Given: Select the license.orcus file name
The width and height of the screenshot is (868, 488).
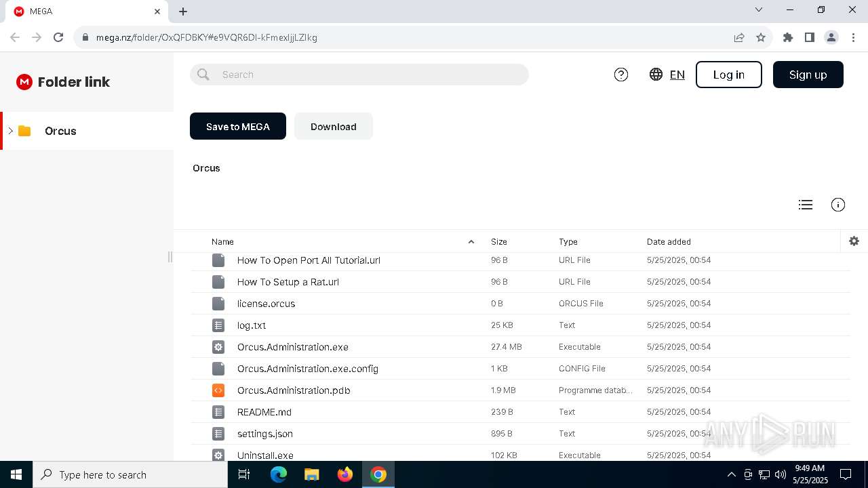Looking at the screenshot, I should pyautogui.click(x=266, y=304).
